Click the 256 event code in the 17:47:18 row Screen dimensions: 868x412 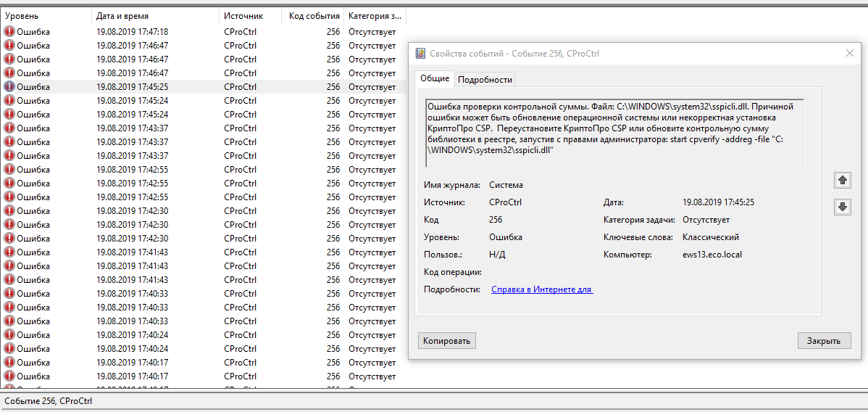pos(333,32)
